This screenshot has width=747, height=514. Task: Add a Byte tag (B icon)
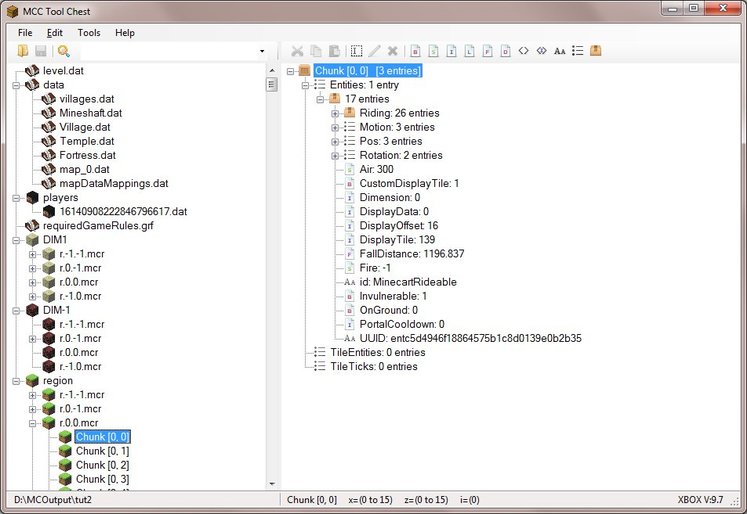coord(415,50)
